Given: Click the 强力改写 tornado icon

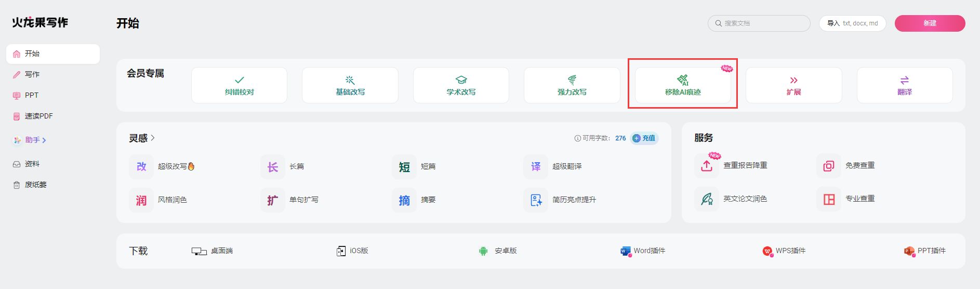Looking at the screenshot, I should [572, 80].
